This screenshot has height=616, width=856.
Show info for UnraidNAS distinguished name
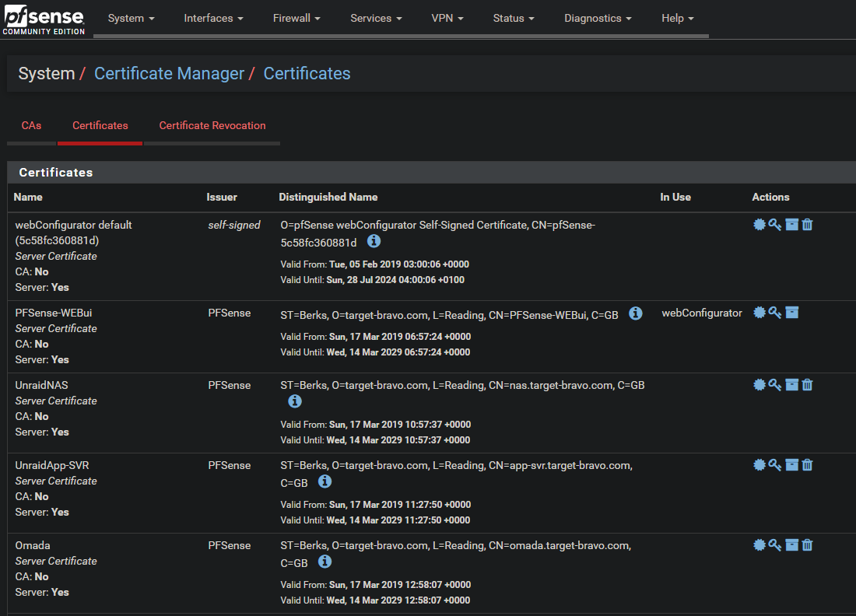(x=295, y=401)
